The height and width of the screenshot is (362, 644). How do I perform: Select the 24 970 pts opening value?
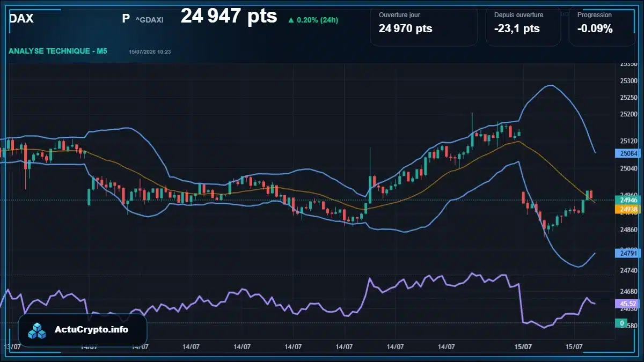coord(405,29)
